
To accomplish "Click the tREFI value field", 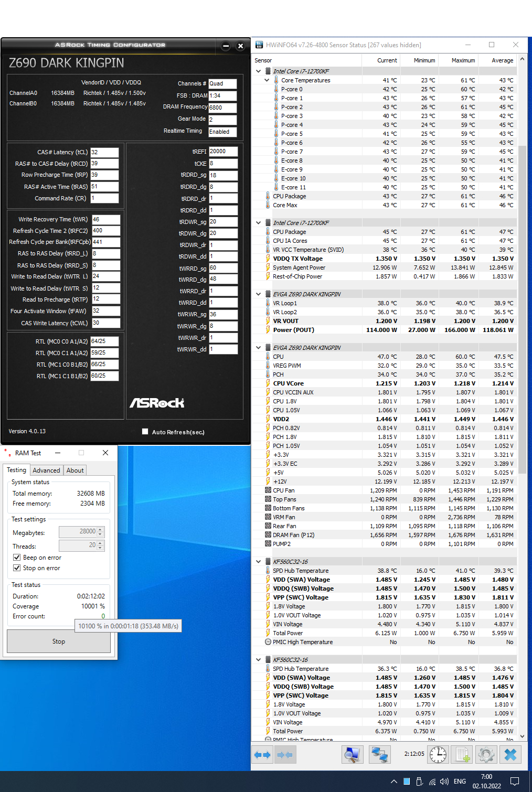I will (223, 151).
